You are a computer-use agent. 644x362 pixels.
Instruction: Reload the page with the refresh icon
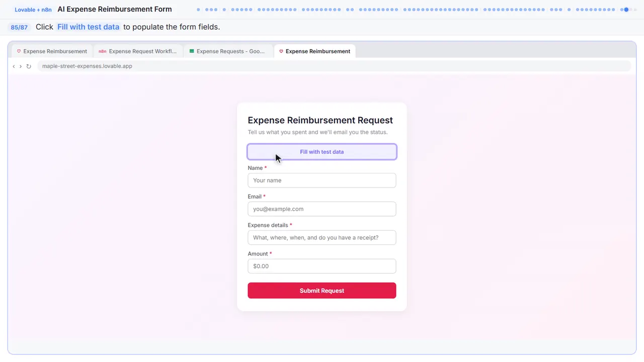(x=29, y=66)
